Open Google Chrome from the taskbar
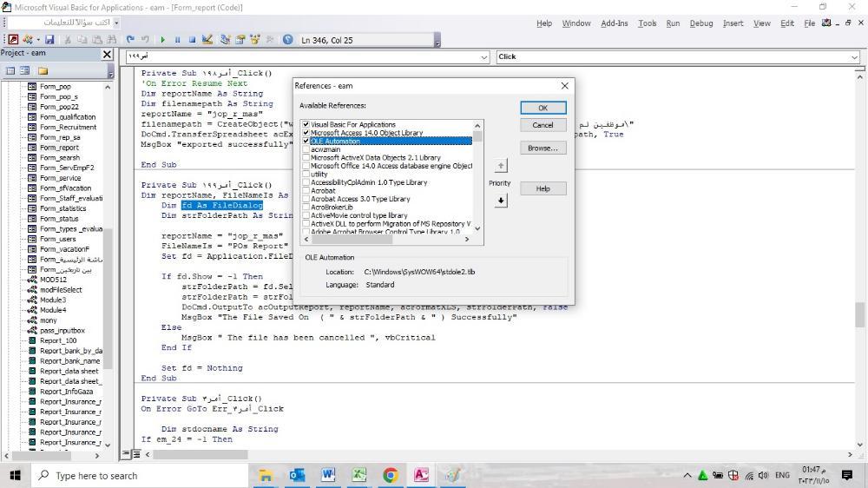This screenshot has width=868, height=488. click(x=391, y=475)
